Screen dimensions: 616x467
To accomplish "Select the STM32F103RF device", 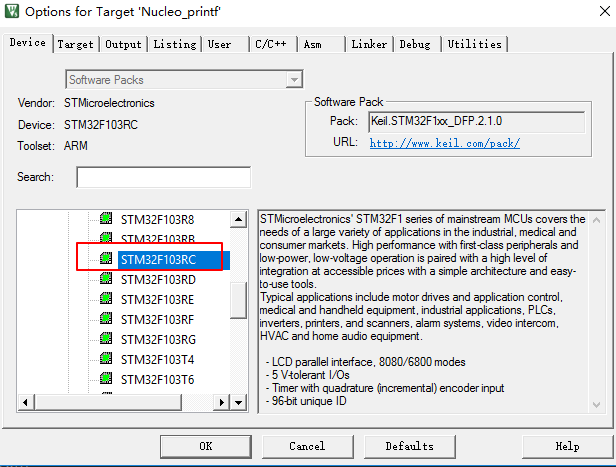I will click(158, 320).
